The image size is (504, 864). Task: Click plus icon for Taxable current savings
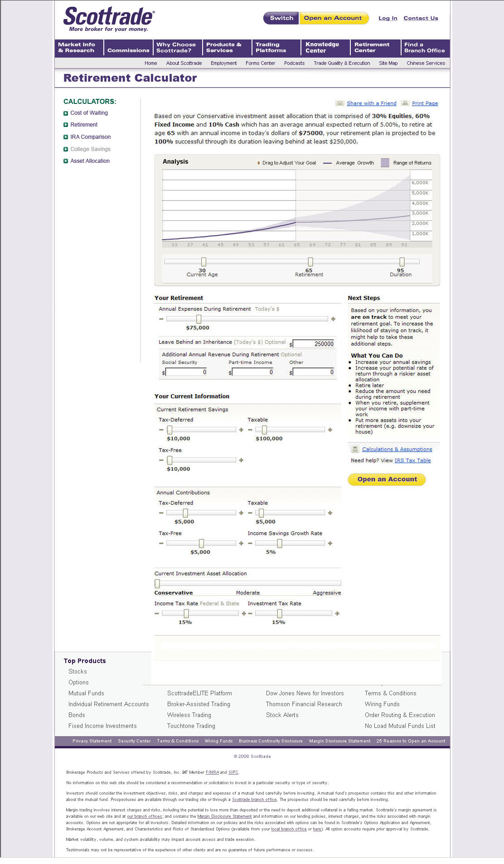330,430
